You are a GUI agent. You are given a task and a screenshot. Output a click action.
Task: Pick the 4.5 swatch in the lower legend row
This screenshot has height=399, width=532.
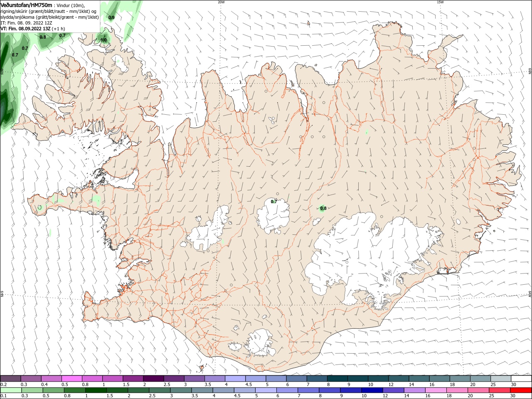(244, 390)
